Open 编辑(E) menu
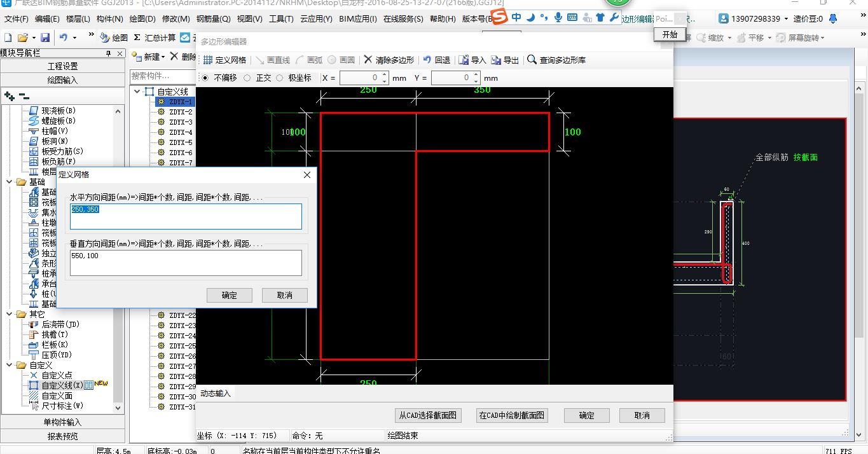The image size is (868, 454). (47, 19)
